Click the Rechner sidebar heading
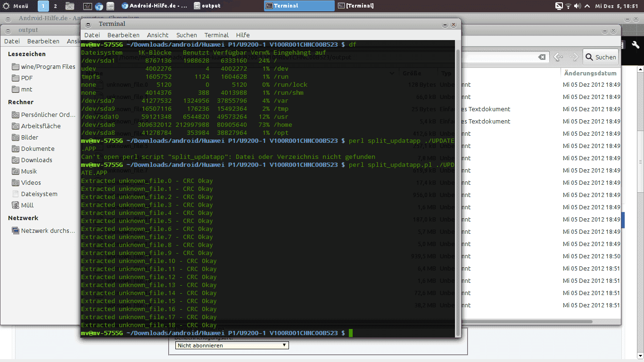Viewport: 644px width, 362px height. [21, 102]
